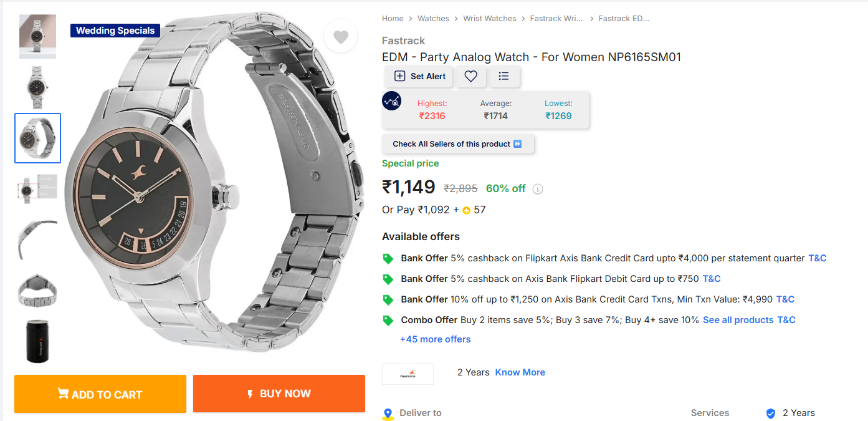Viewport: 868px width, 421px height.
Task: Click the location pin beside Deliver to
Action: pos(388,414)
